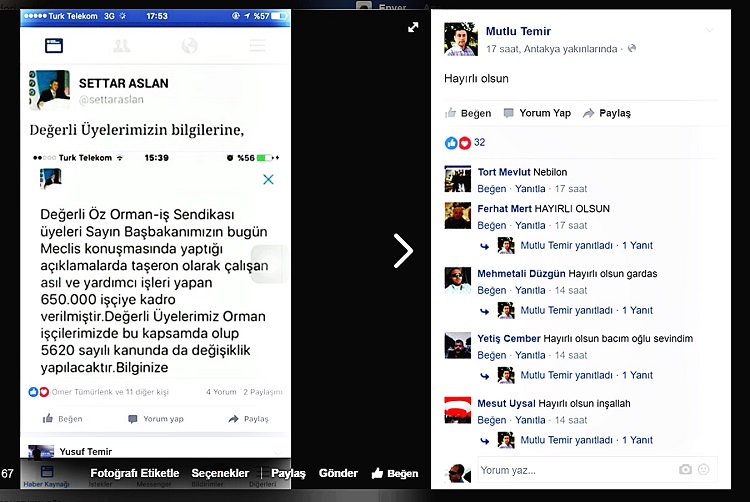
Task: Attach photo with camera icon in comment box
Action: click(685, 469)
